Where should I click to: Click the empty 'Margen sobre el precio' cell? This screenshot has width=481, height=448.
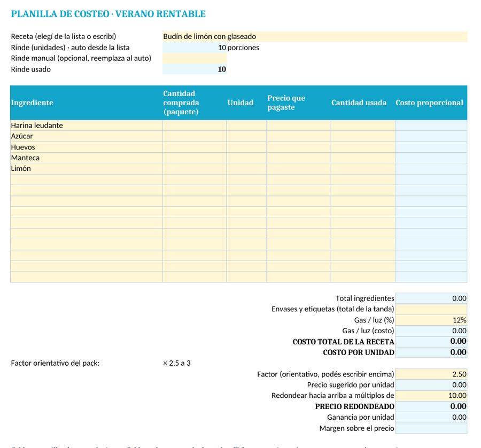pyautogui.click(x=431, y=428)
